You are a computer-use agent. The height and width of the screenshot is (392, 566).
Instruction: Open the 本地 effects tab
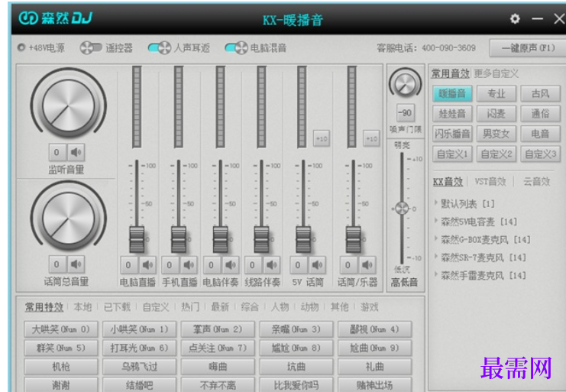82,307
